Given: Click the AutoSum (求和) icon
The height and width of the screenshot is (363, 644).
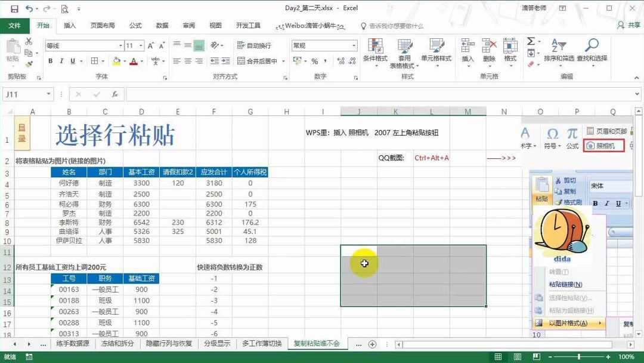Looking at the screenshot, I should click(530, 42).
